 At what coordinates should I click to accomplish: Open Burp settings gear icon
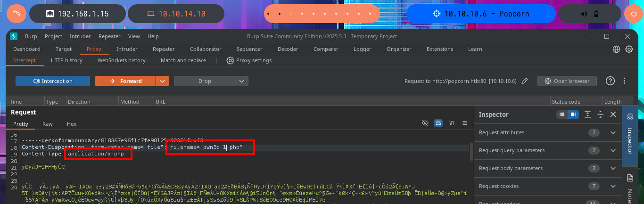click(x=629, y=49)
